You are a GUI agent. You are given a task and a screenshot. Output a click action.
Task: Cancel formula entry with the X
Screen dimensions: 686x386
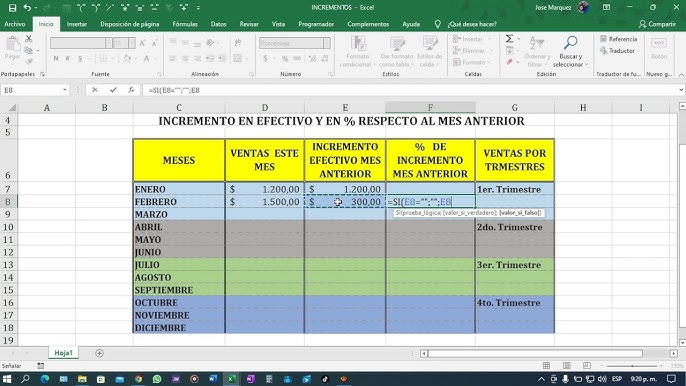(x=94, y=90)
